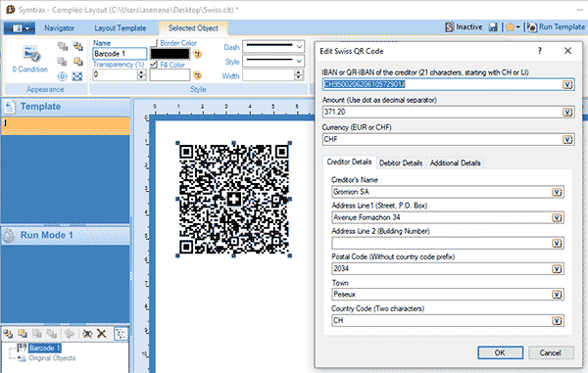Click the upper-right orange layering icon in Appearance
The width and height of the screenshot is (588, 373).
(77, 46)
